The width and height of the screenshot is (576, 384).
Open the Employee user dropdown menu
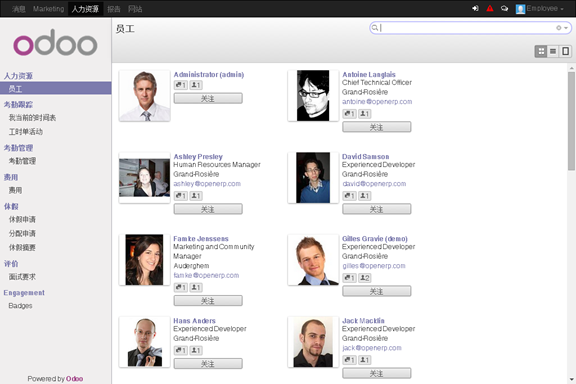539,8
